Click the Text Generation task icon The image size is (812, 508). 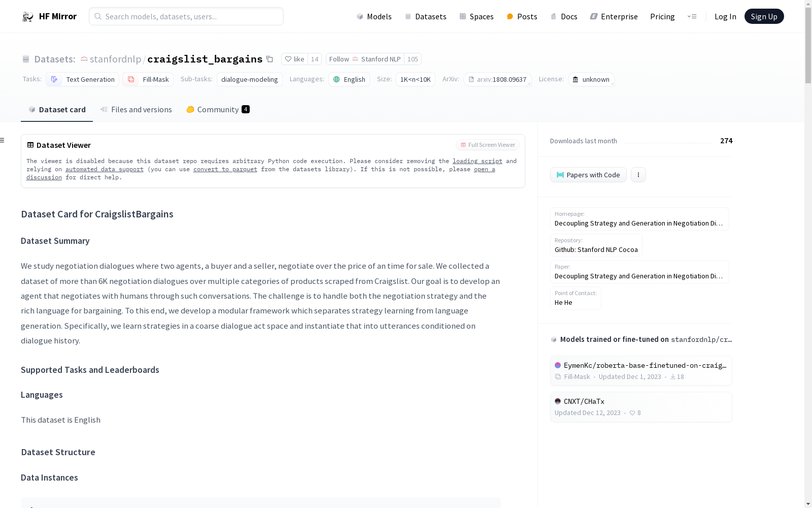[54, 79]
